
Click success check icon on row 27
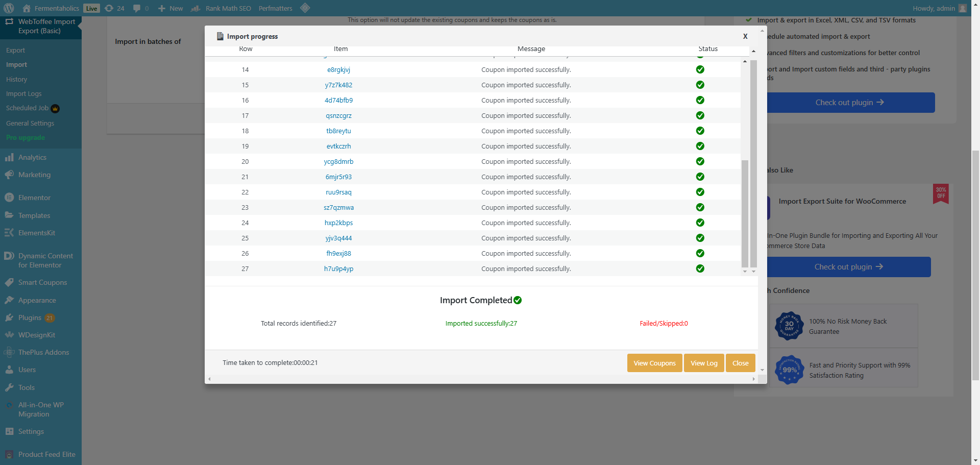coord(700,268)
